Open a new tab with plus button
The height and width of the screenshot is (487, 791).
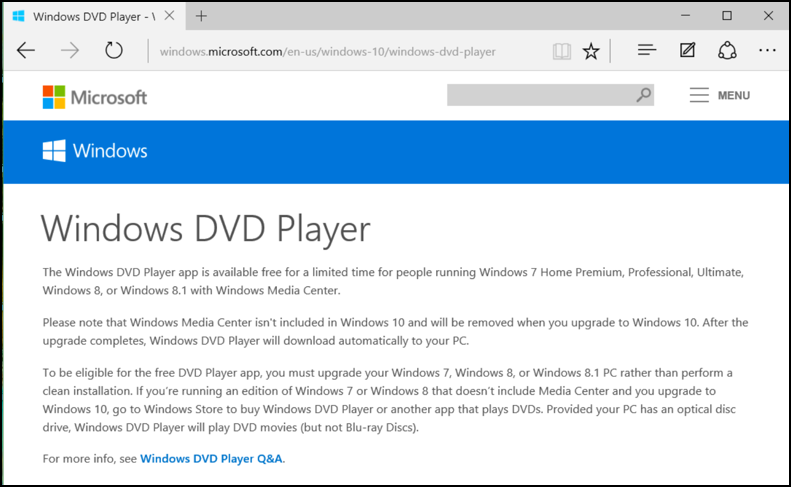pos(201,16)
